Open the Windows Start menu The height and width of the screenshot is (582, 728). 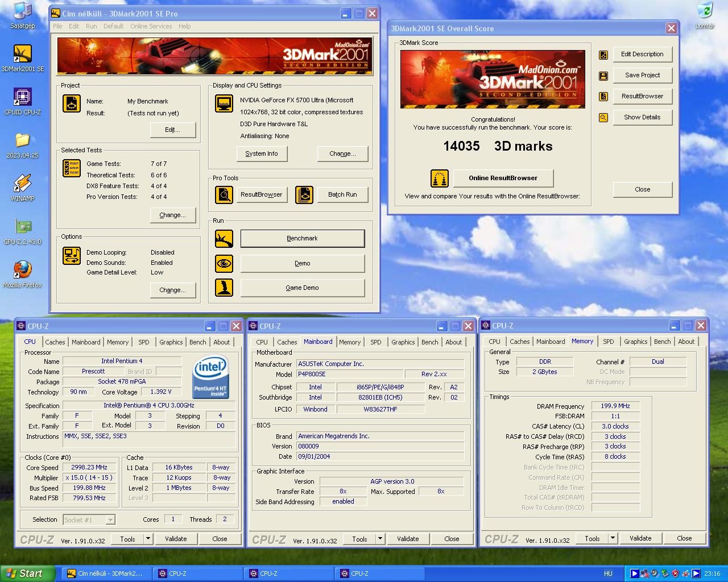pos(28,573)
